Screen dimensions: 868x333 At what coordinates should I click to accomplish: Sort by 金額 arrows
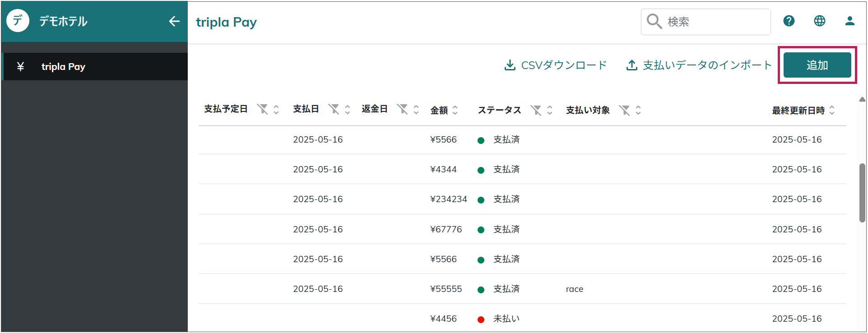tap(455, 110)
